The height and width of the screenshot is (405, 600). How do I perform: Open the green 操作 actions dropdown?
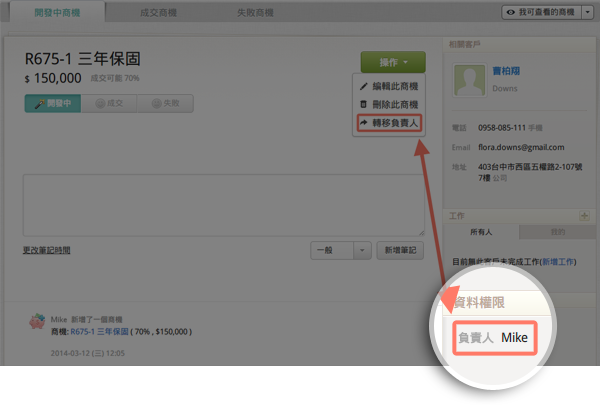393,62
